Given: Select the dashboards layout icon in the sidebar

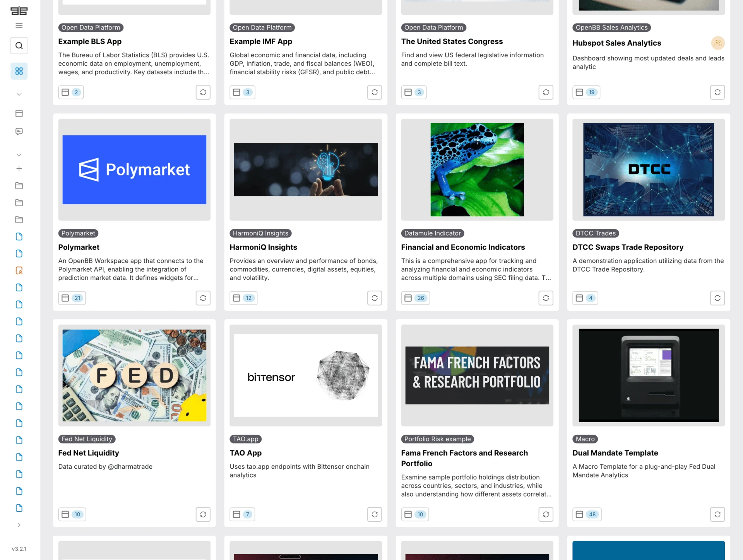Looking at the screenshot, I should 19,113.
